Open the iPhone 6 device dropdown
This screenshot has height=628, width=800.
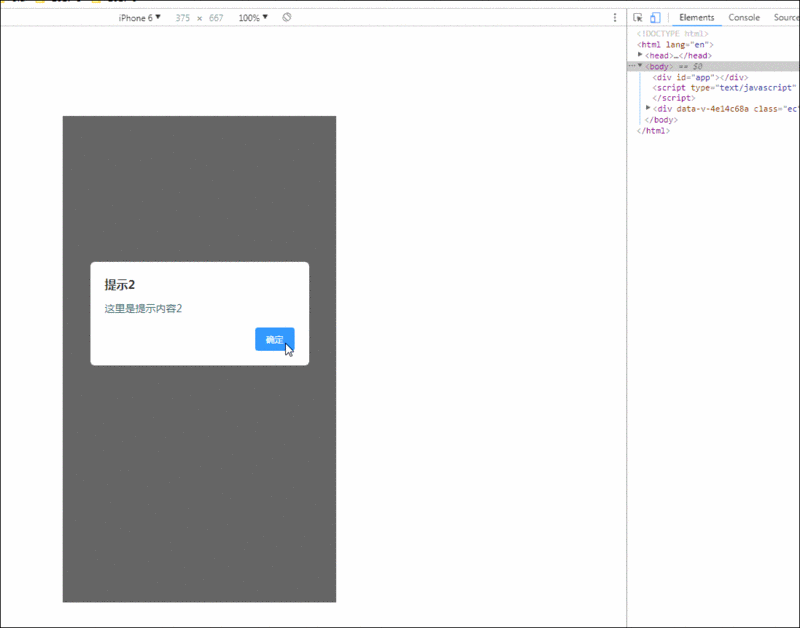138,17
